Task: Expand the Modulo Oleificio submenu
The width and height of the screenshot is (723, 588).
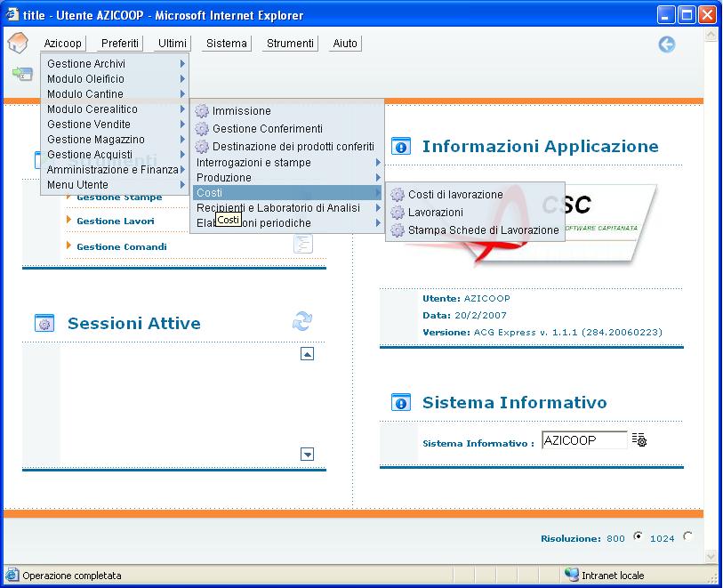Action: coord(182,79)
